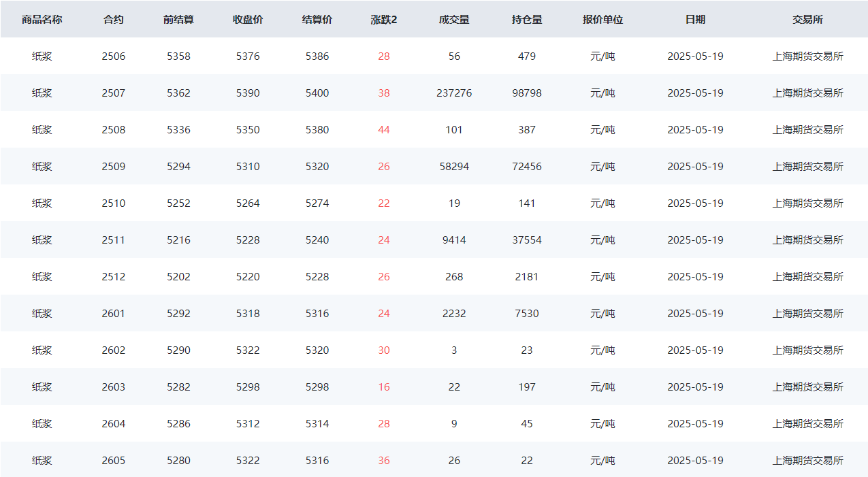Screen dimensions: 868x477
Task: Select contract 2509 cell
Action: (114, 167)
